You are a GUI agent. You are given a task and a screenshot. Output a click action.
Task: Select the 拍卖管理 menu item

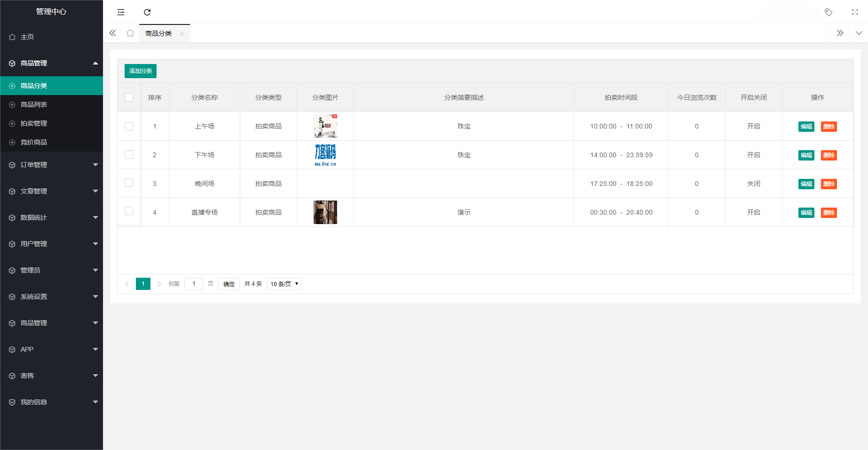pyautogui.click(x=33, y=123)
